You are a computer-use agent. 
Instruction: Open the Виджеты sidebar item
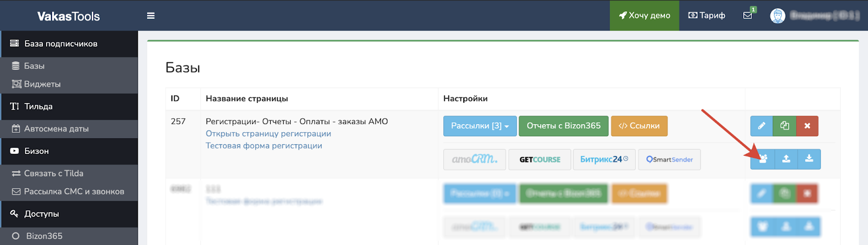pyautogui.click(x=42, y=84)
